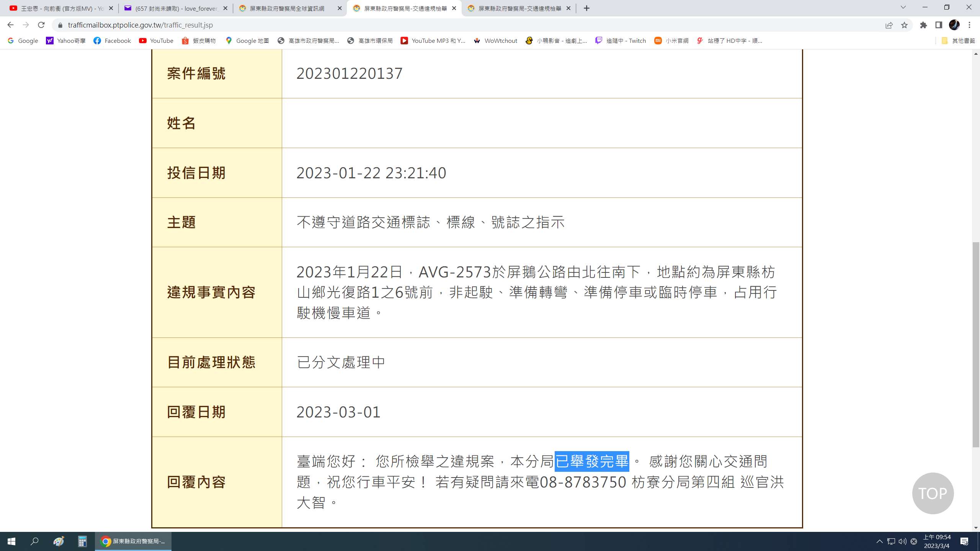The image size is (980, 551).
Task: Open the Chrome profile avatar
Action: pyautogui.click(x=954, y=25)
